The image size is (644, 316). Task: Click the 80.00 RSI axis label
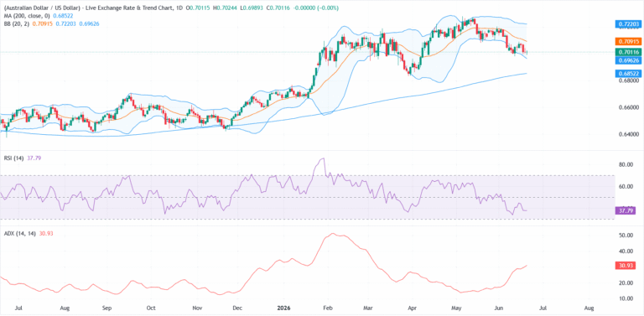pos(626,164)
